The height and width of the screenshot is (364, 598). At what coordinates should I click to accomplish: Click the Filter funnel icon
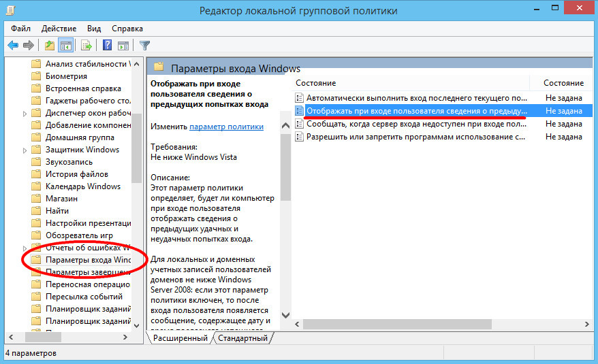coord(145,46)
